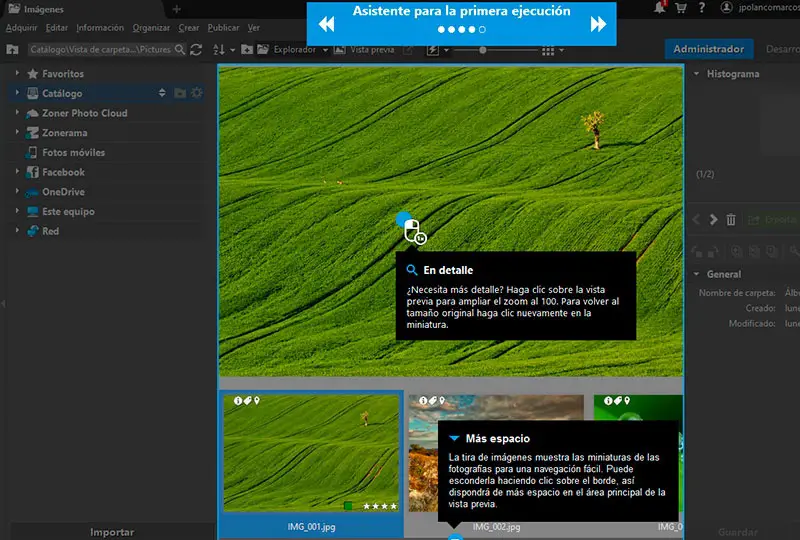Collapse the General panel section
This screenshot has height=540, width=800.
coord(696,274)
